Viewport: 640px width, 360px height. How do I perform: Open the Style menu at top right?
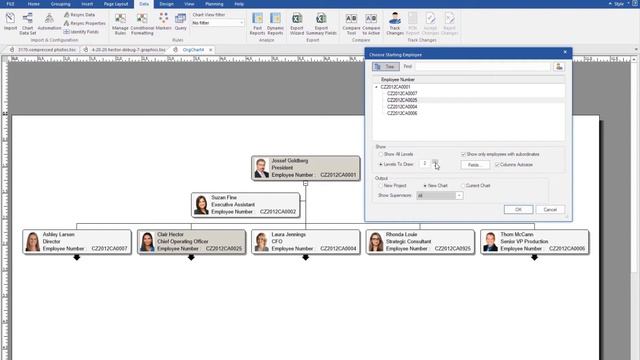619,4
